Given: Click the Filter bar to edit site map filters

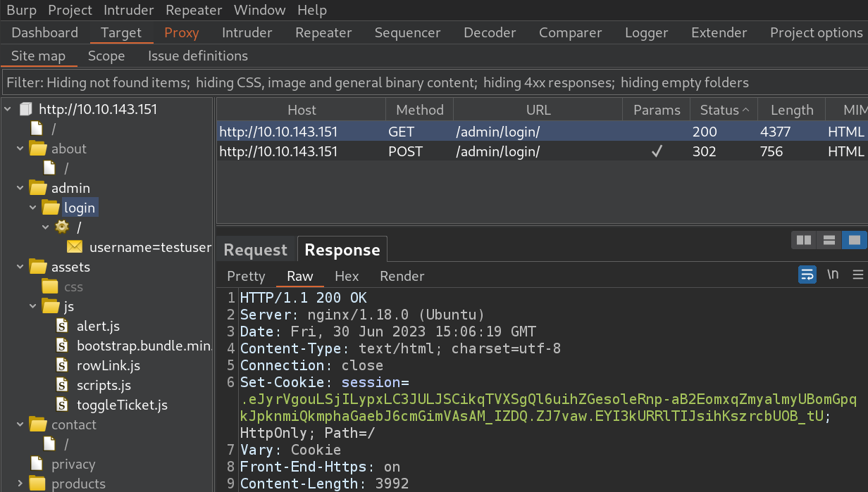Looking at the screenshot, I should coord(434,83).
